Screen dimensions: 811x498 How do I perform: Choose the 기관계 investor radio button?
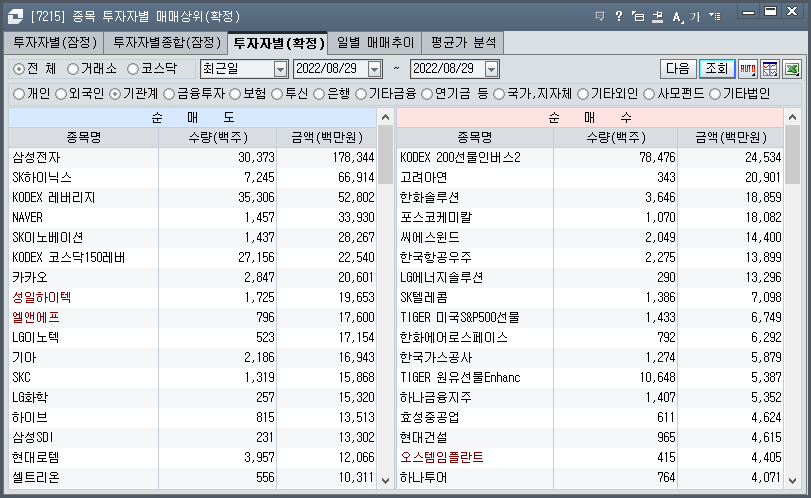click(115, 94)
